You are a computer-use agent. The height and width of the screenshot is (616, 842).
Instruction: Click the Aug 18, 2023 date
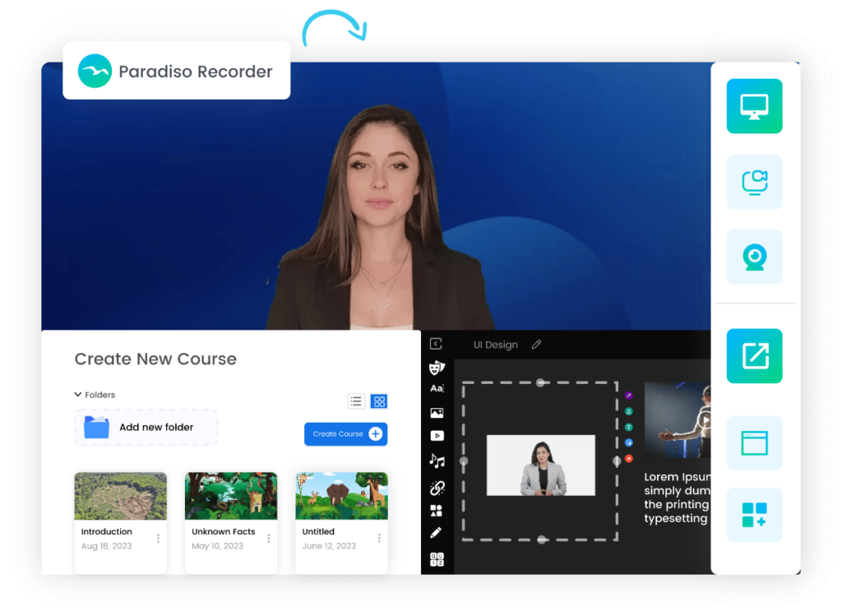[106, 546]
